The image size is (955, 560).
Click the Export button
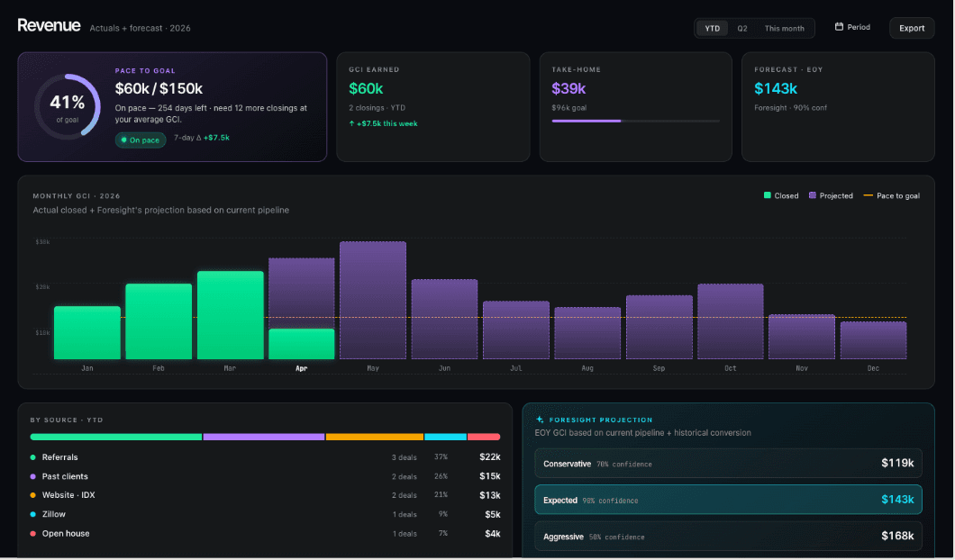click(x=911, y=28)
